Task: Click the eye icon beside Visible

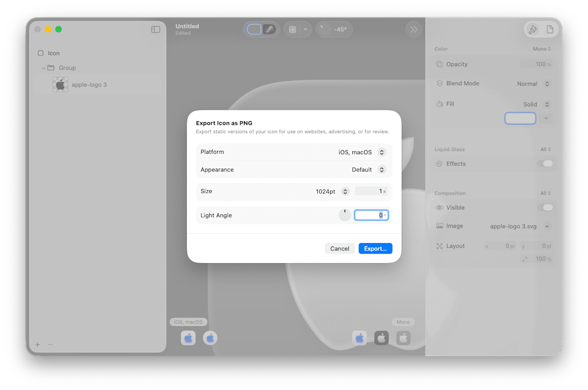Action: pyautogui.click(x=440, y=208)
